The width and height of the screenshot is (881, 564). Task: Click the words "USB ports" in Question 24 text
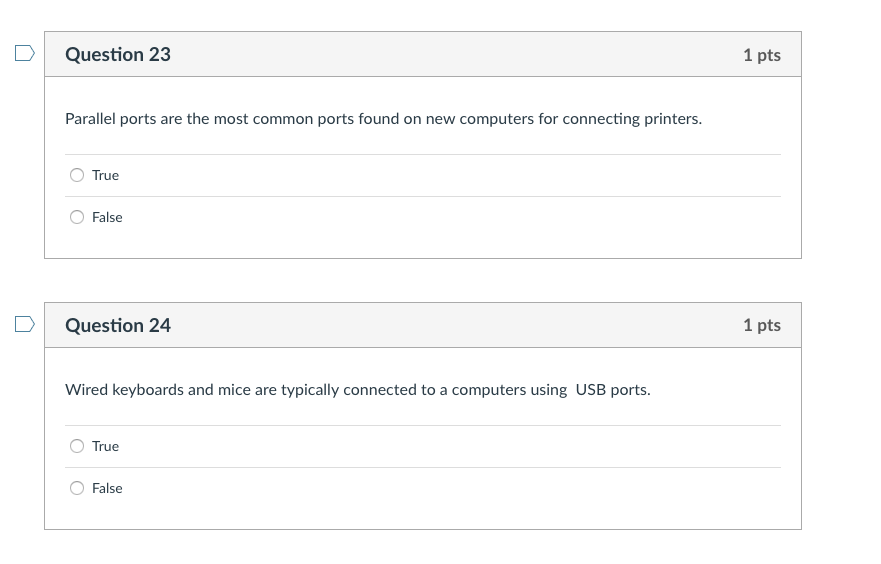click(612, 390)
